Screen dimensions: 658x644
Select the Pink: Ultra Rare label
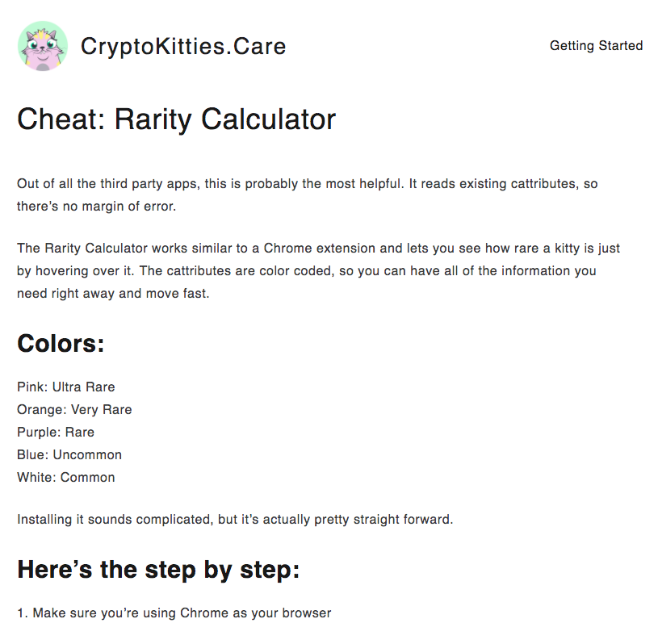[x=65, y=387]
